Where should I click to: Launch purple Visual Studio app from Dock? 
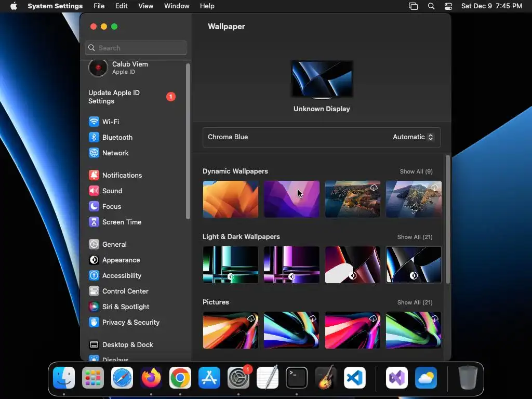(397, 378)
